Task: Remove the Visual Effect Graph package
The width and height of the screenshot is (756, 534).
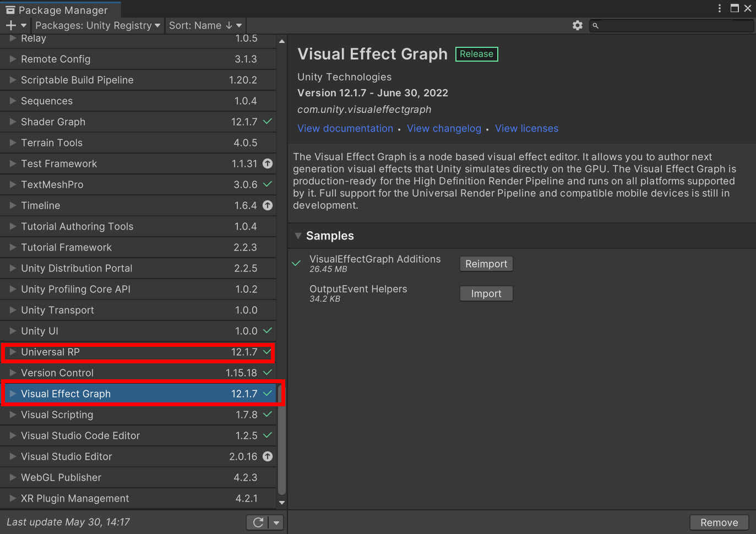Action: [x=719, y=522]
